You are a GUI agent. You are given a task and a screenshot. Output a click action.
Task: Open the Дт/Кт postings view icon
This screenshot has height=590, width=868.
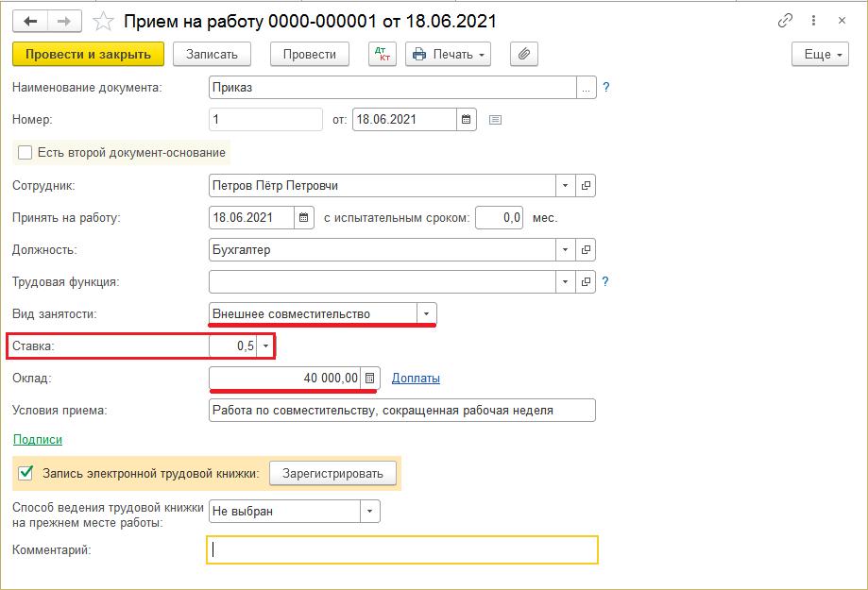pos(382,55)
